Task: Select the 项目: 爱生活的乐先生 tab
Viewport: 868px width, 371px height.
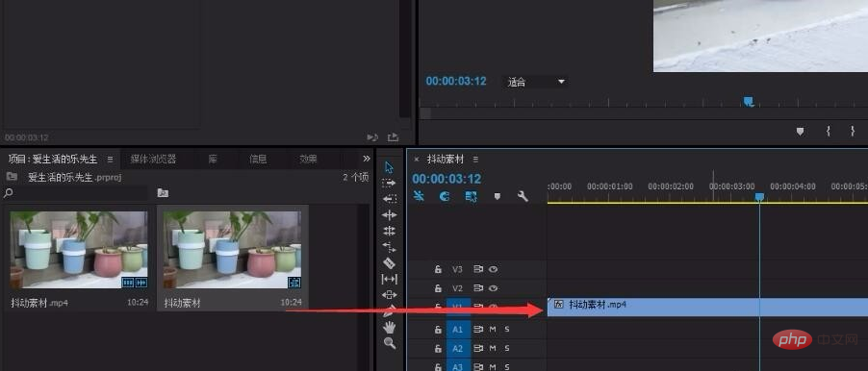Action: (x=53, y=160)
